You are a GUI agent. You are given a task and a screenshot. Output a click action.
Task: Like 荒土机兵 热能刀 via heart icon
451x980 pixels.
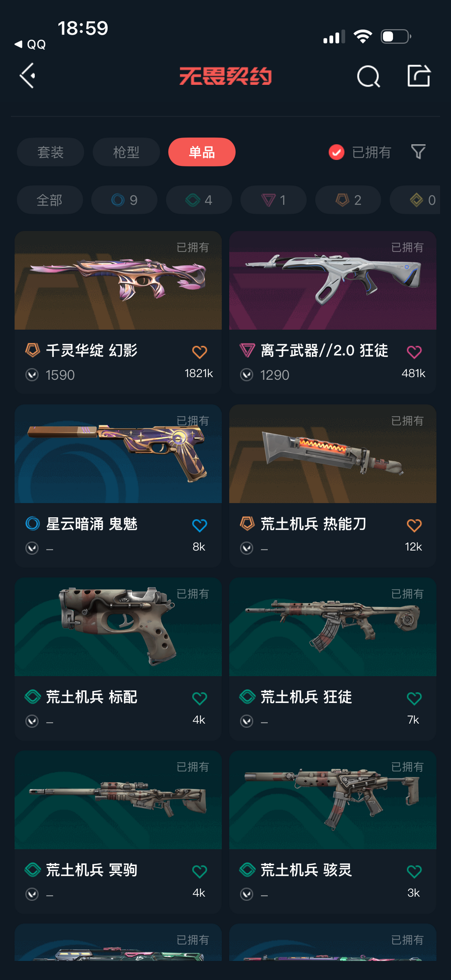414,525
